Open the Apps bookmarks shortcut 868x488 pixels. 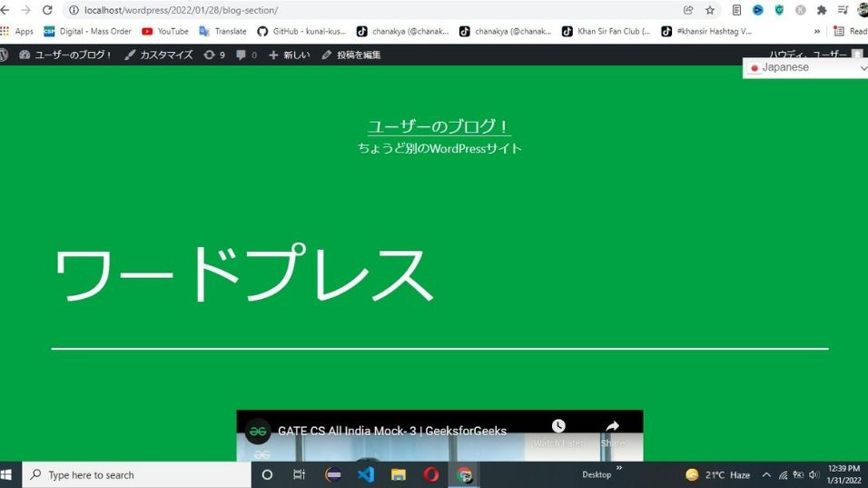(x=17, y=31)
